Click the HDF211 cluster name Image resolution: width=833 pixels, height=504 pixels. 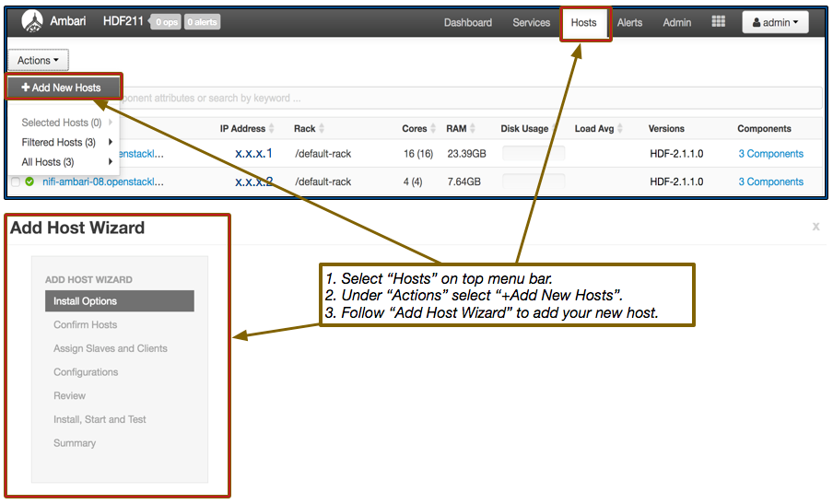(123, 21)
